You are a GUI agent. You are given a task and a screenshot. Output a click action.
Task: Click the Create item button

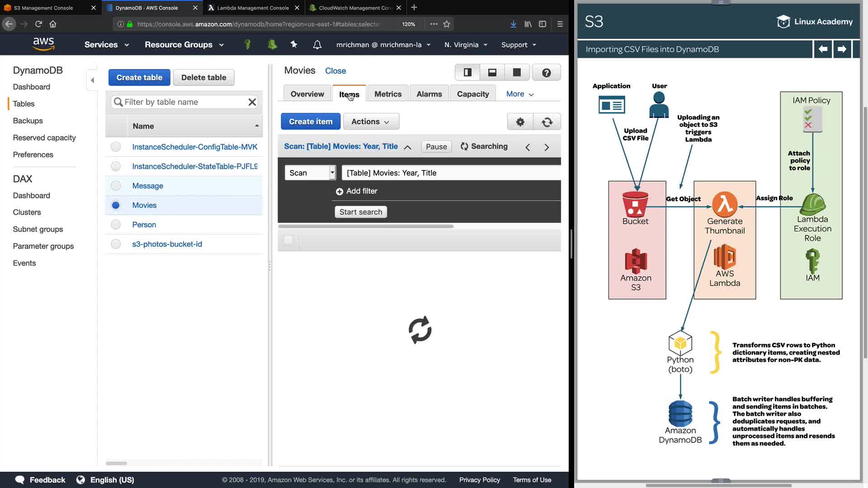coord(311,122)
